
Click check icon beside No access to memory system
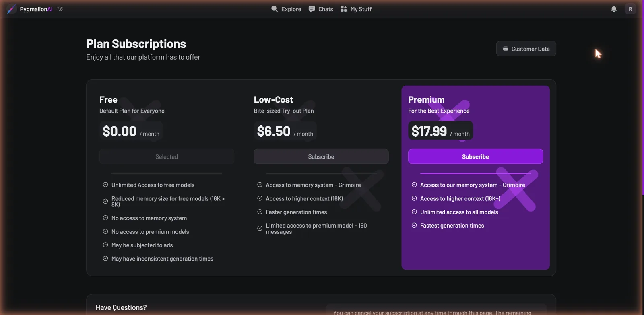105,218
